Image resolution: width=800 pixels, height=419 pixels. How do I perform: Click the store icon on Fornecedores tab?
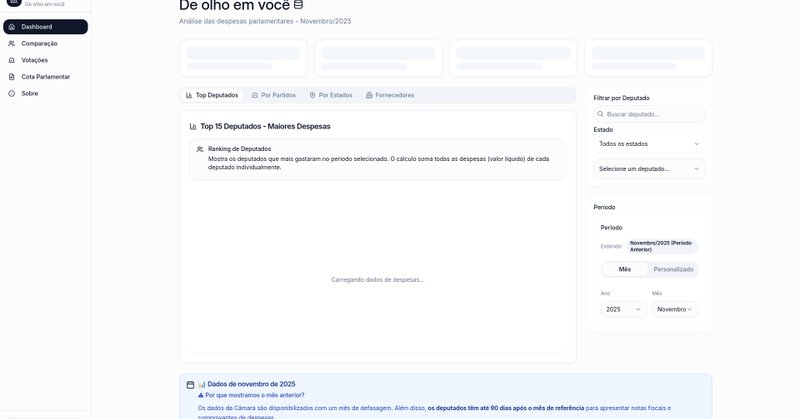point(369,95)
